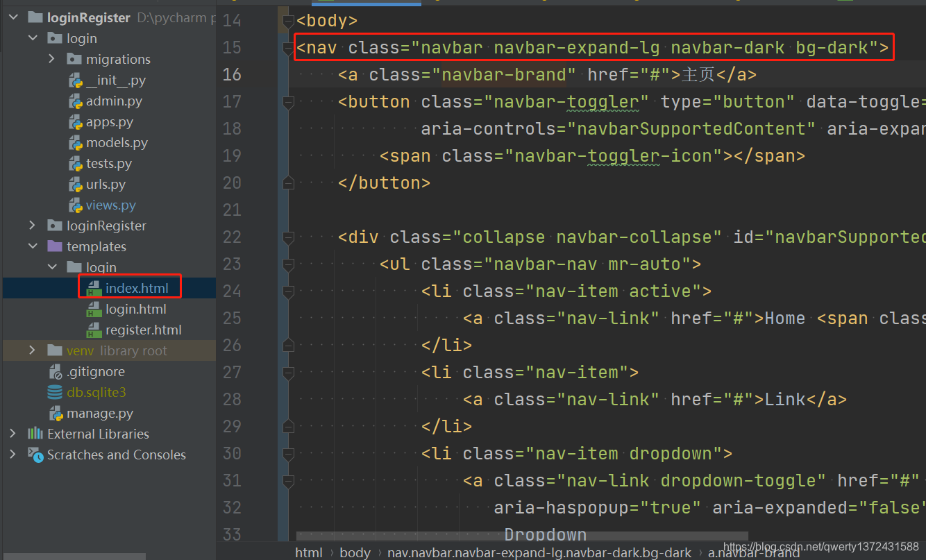Collapse the loginRegister project root
This screenshot has width=926, height=560.
(x=13, y=18)
